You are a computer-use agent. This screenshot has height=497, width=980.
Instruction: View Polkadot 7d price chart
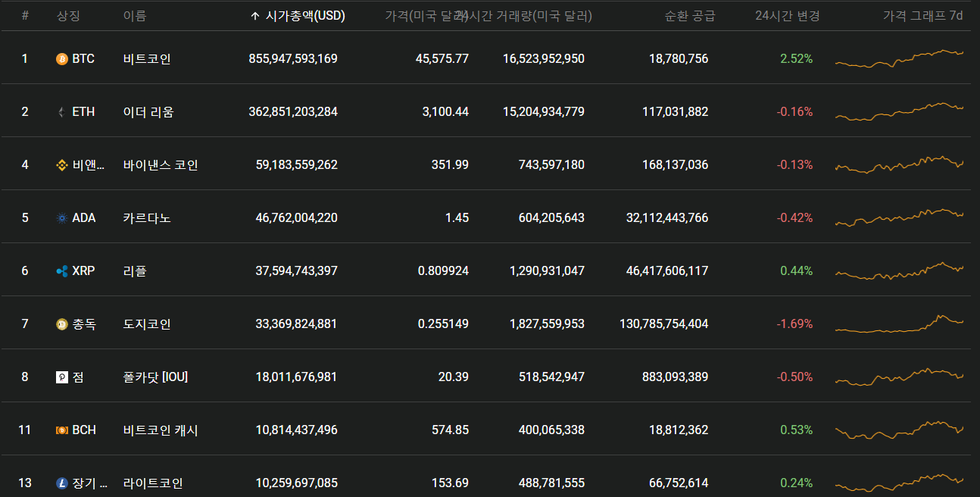(x=899, y=377)
